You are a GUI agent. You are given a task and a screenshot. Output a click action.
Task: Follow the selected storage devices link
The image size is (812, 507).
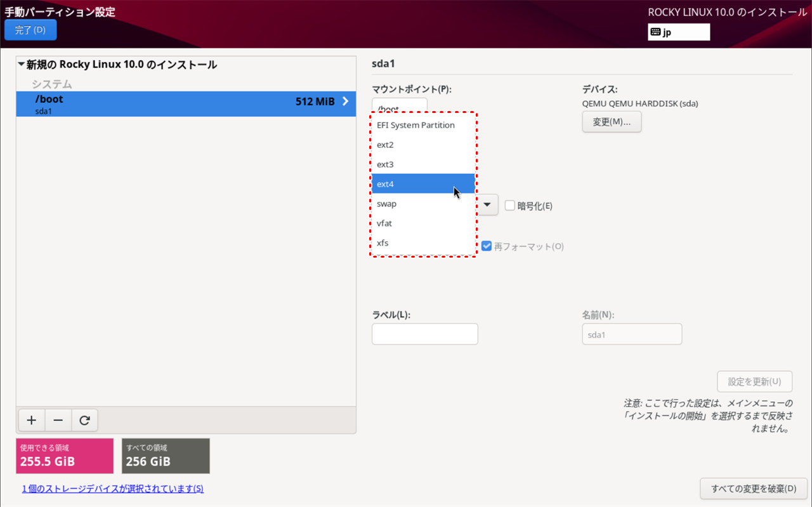pyautogui.click(x=112, y=489)
